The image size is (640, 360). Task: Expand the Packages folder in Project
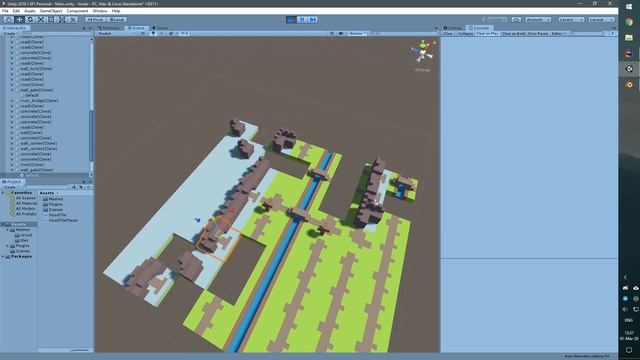coord(3,256)
